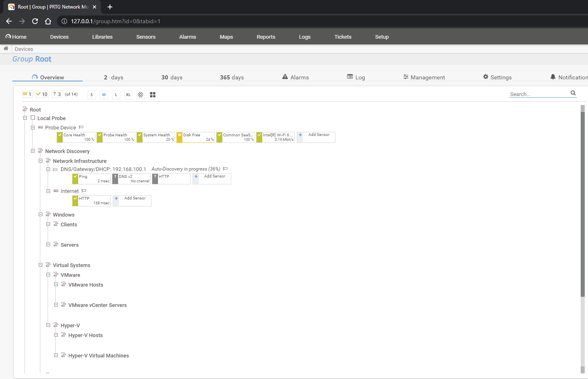Filter by up sensors count 10
Viewport: 588px width, 379px height.
tap(42, 94)
